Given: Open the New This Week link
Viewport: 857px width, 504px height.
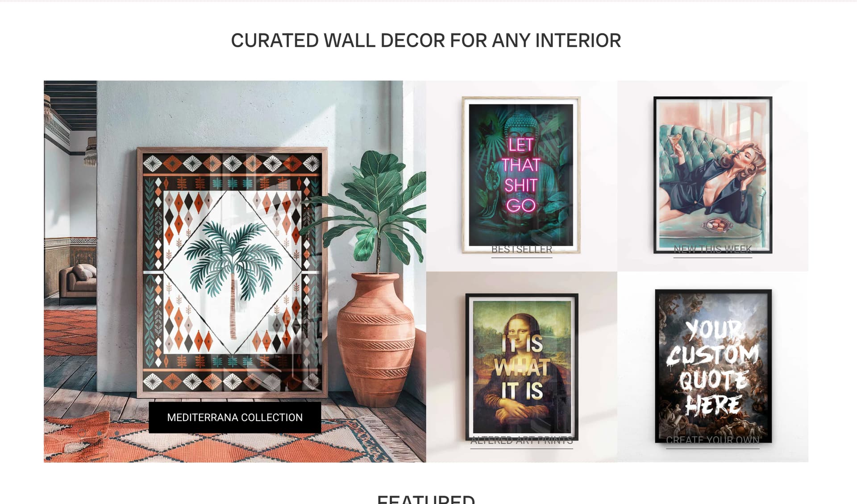Looking at the screenshot, I should coord(713,249).
